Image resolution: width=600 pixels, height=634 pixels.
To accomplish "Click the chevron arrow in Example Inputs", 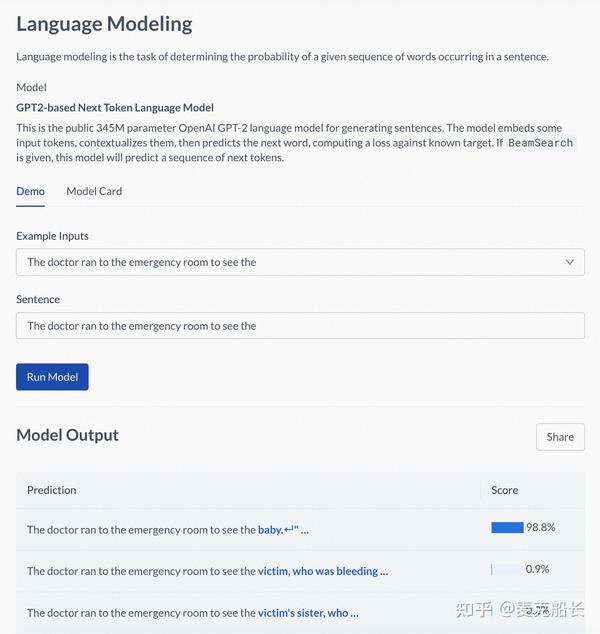I will click(x=569, y=262).
